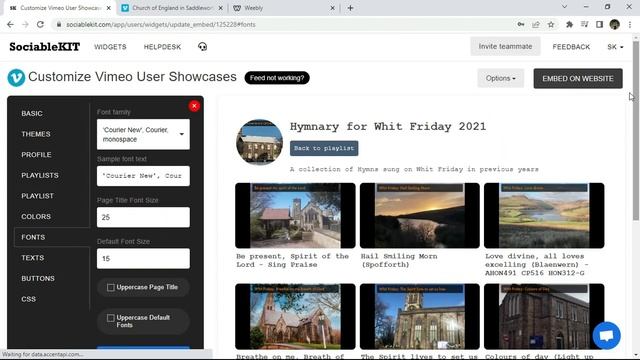Open the SK account dropdown
Viewport: 640px width, 360px height.
pyautogui.click(x=615, y=47)
